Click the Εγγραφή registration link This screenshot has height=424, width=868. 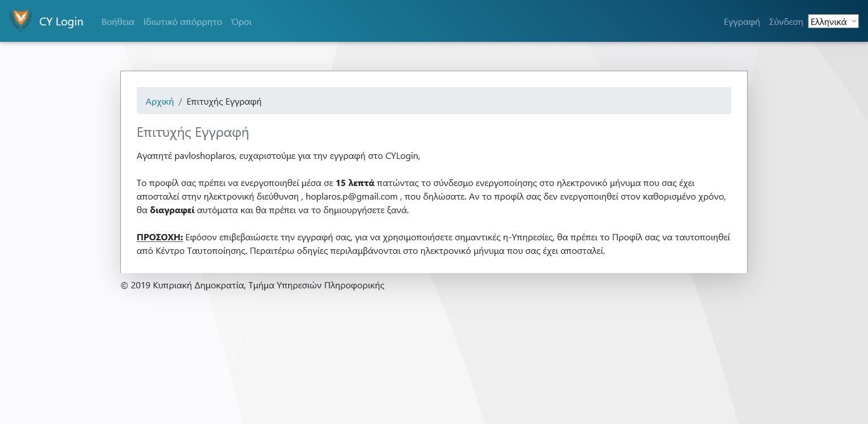[x=741, y=21]
